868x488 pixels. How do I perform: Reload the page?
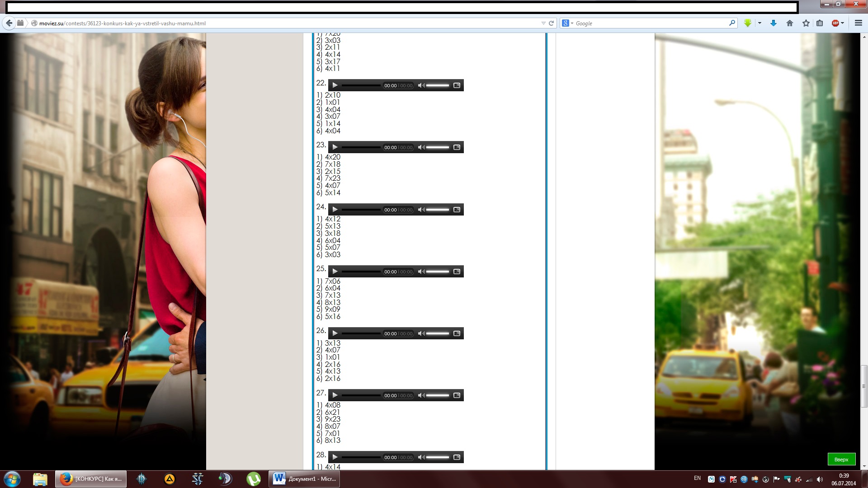click(x=552, y=23)
